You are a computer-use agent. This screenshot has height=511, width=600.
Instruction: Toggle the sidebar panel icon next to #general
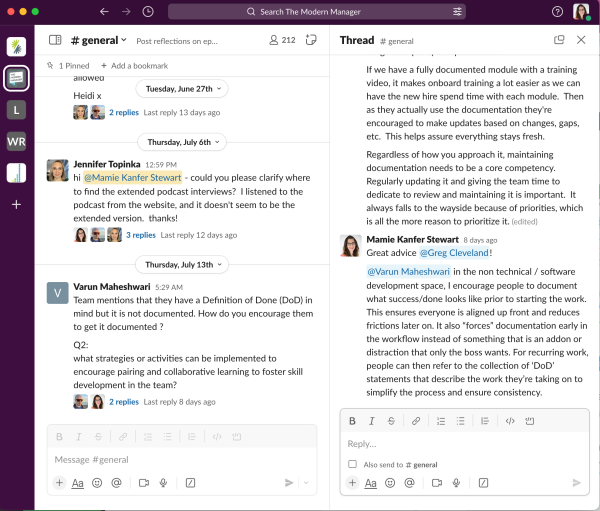pos(55,40)
